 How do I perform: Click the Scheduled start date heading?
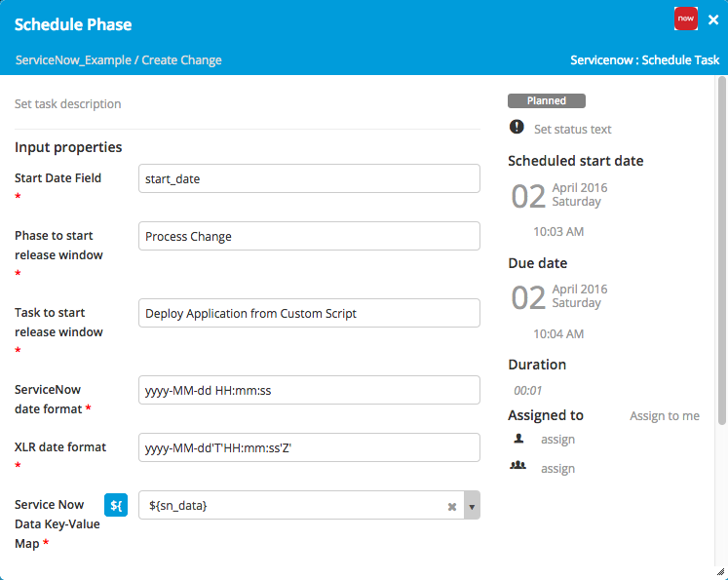click(x=576, y=161)
